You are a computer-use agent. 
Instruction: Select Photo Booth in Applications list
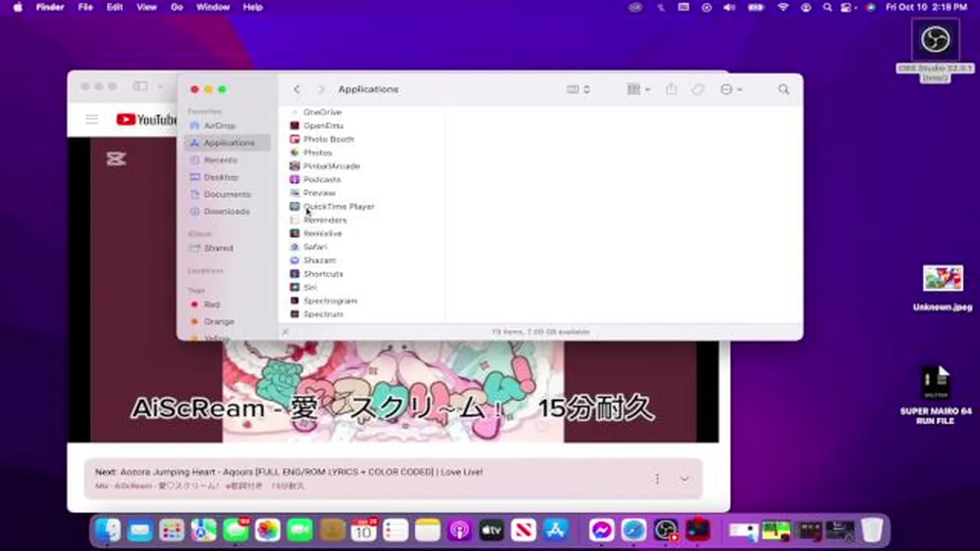tap(328, 139)
